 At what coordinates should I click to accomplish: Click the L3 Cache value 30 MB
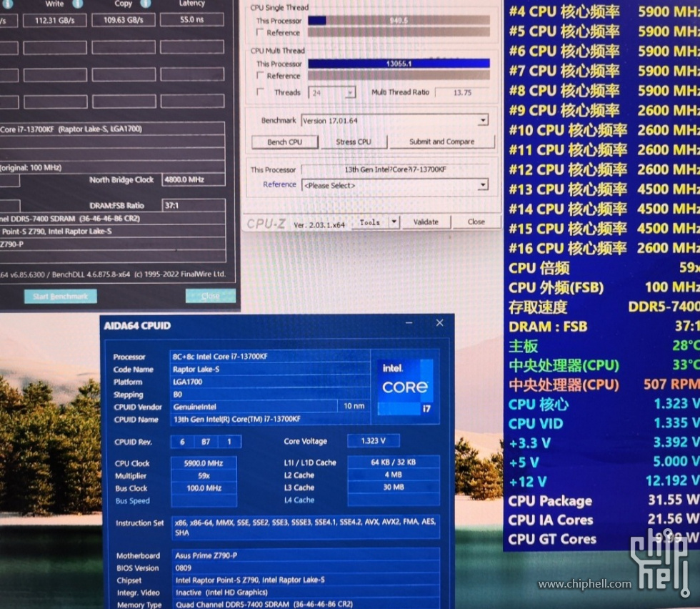tap(394, 487)
